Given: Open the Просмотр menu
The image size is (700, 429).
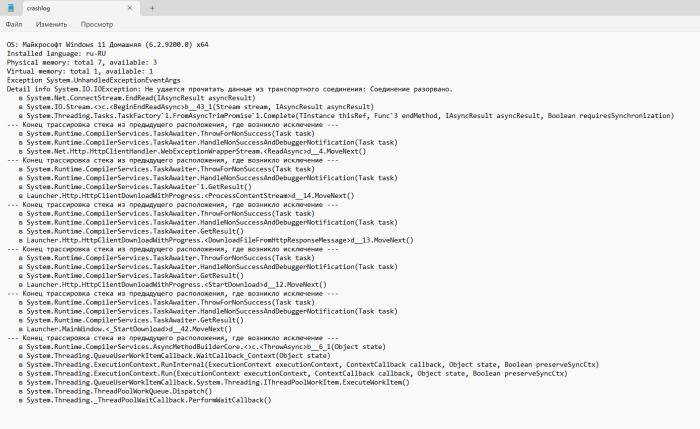Looking at the screenshot, I should 97,23.
